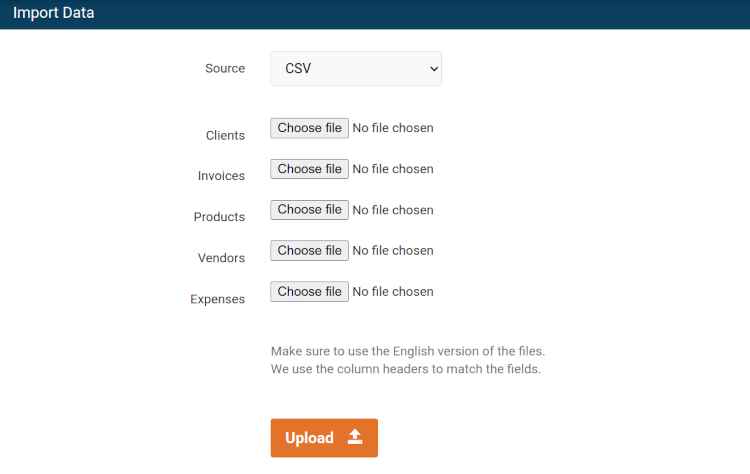Click the upload arrow icon

point(355,437)
